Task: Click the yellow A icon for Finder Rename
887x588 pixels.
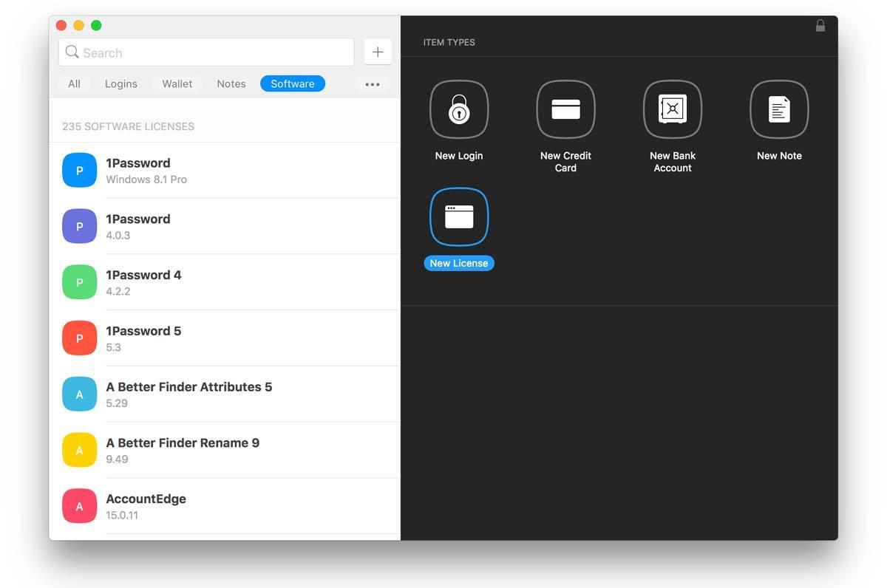Action: pos(80,451)
